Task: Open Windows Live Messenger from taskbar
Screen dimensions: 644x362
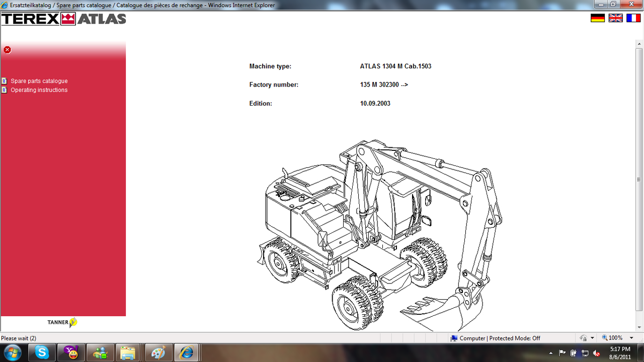Action: pyautogui.click(x=100, y=352)
